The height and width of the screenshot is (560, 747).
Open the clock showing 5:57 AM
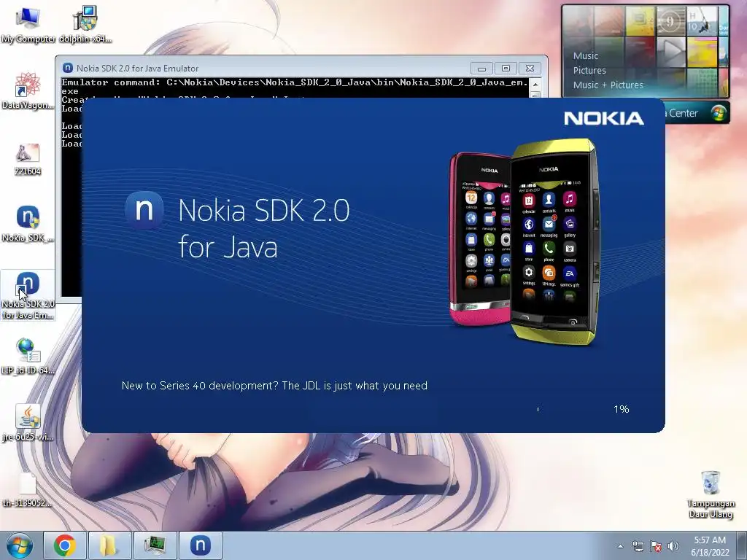pyautogui.click(x=710, y=546)
